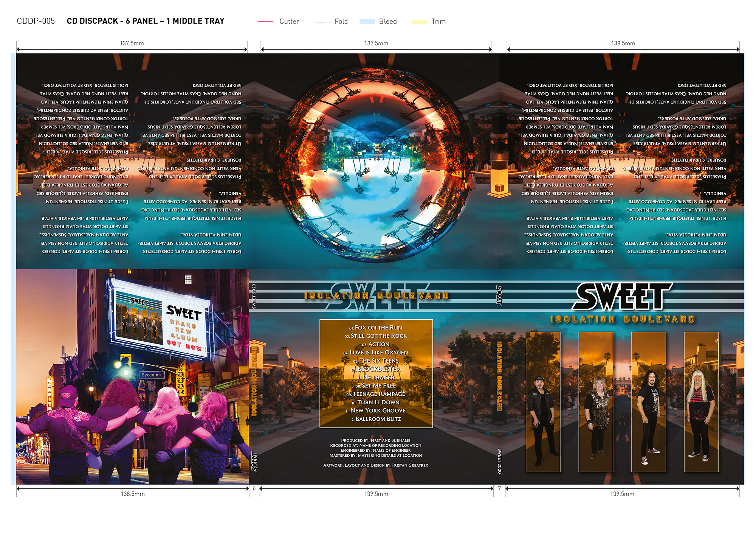The width and height of the screenshot is (756, 538).
Task: Select track "11. New York Groove"
Action: click(376, 410)
